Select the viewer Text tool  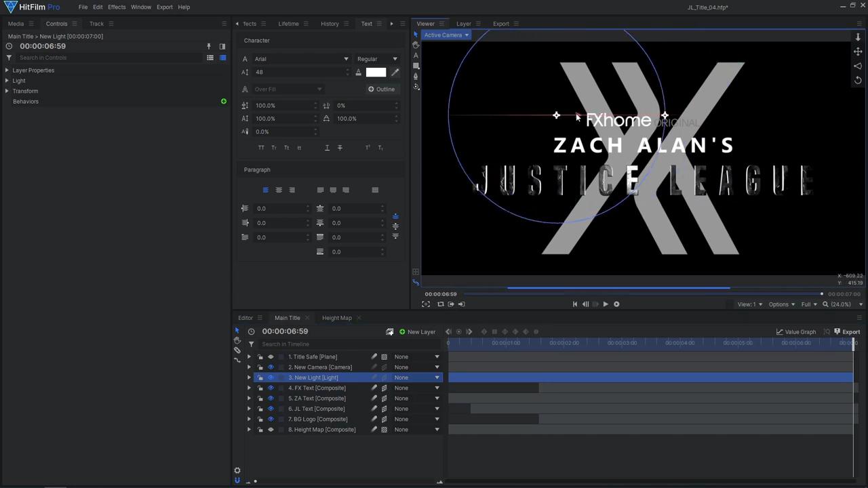(416, 56)
